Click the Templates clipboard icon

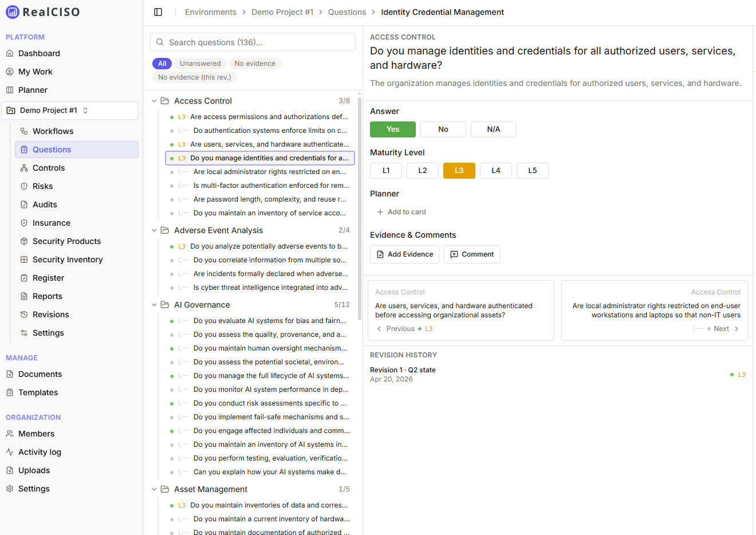coord(10,392)
